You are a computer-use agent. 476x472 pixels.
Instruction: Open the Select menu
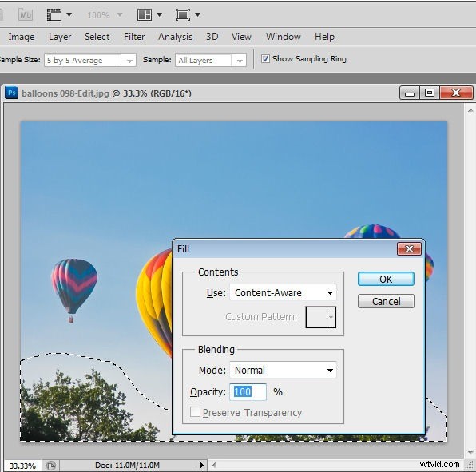point(97,37)
